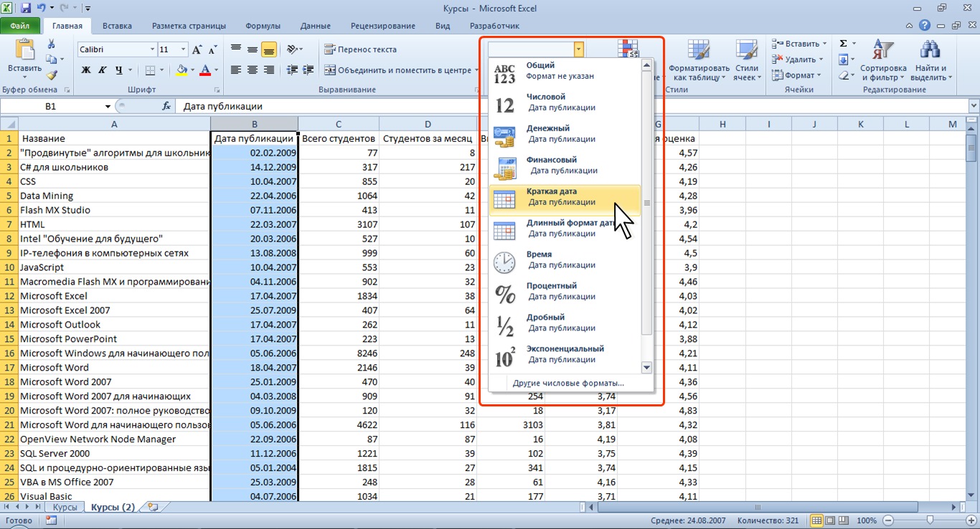Click the Paste clipboard icon
This screenshot has height=529, width=980.
click(x=25, y=49)
